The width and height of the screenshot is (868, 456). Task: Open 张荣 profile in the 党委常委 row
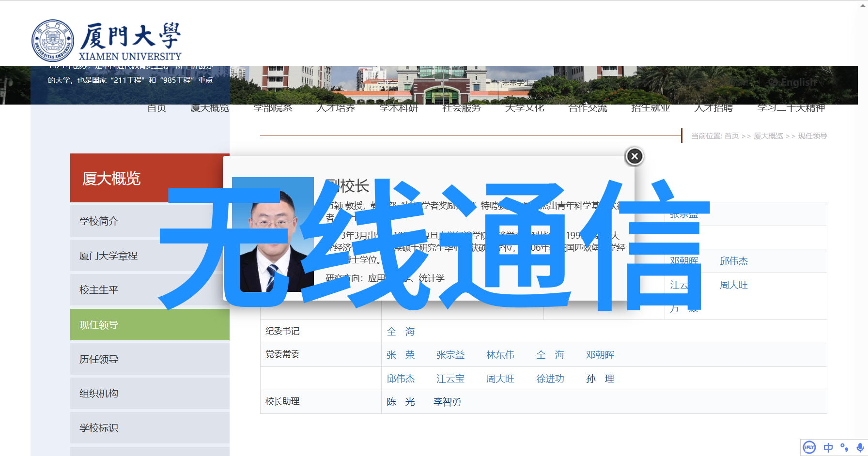pyautogui.click(x=401, y=355)
